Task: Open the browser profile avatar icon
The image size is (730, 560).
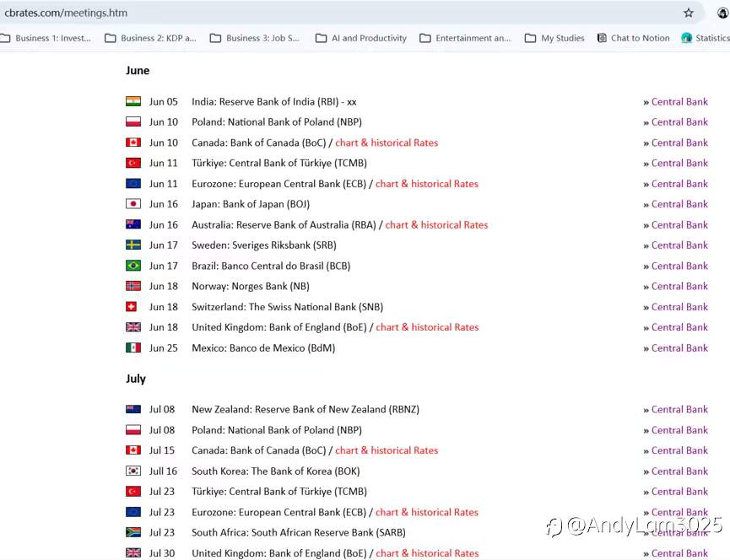Action: (723, 13)
